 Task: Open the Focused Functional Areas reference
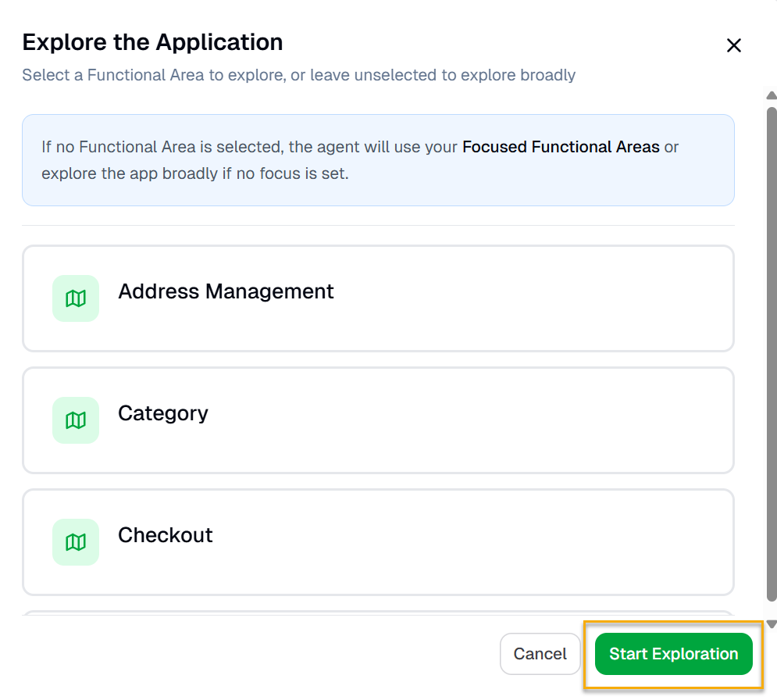tap(561, 147)
